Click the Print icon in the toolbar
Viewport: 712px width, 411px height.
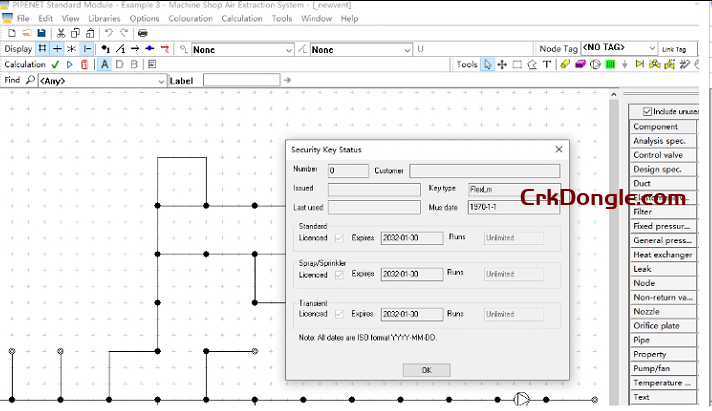[x=143, y=33]
